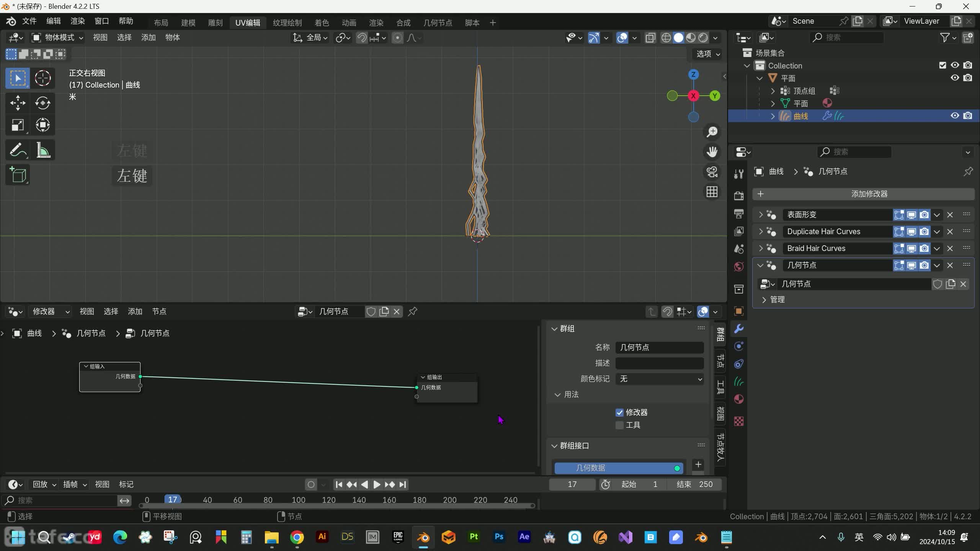Toggle render display for Braid Hair Curves
This screenshot has height=551, width=980.
pyautogui.click(x=924, y=248)
